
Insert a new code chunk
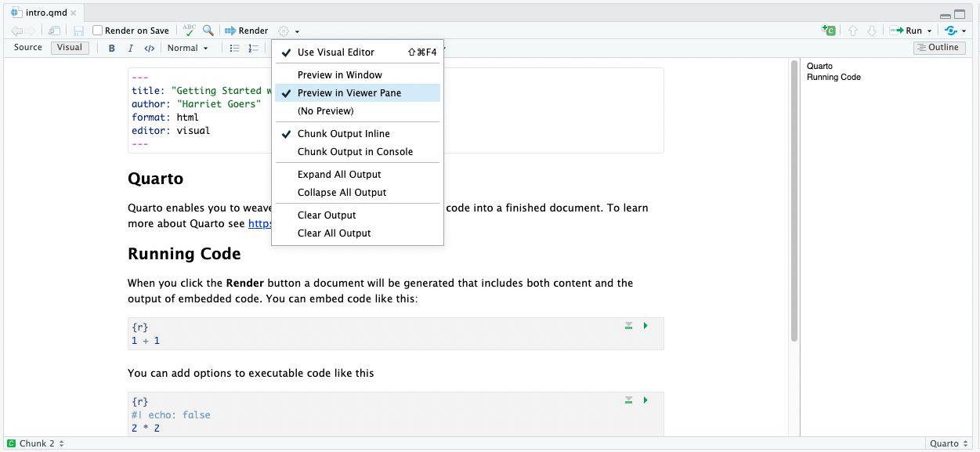pos(828,31)
